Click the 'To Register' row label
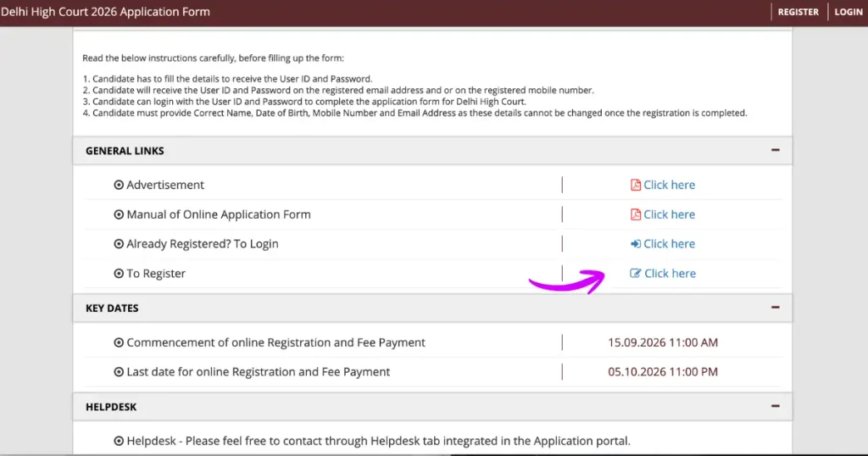Viewport: 868px width, 456px height. [x=156, y=274]
